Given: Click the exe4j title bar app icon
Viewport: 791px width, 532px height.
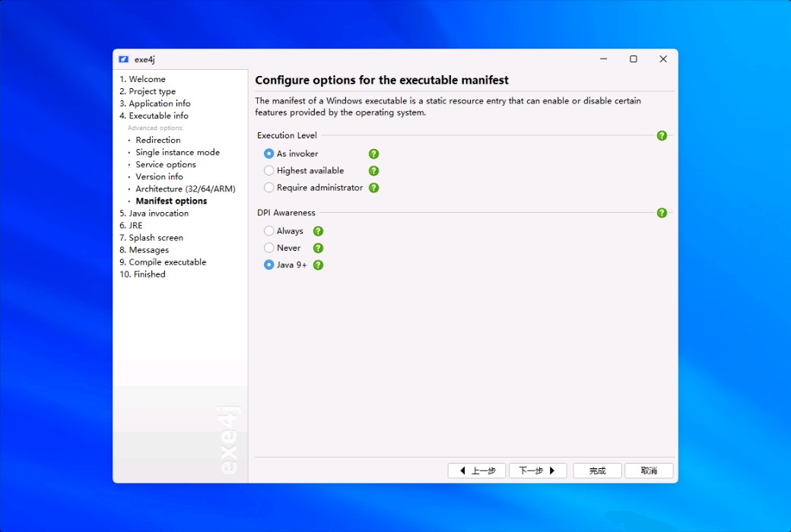Looking at the screenshot, I should 123,59.
